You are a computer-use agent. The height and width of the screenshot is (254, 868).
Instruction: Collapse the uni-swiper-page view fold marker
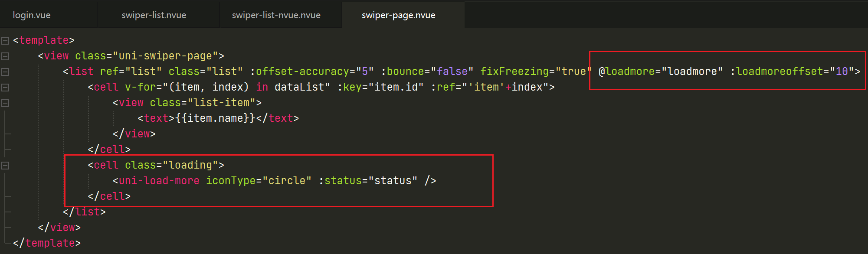(x=5, y=56)
